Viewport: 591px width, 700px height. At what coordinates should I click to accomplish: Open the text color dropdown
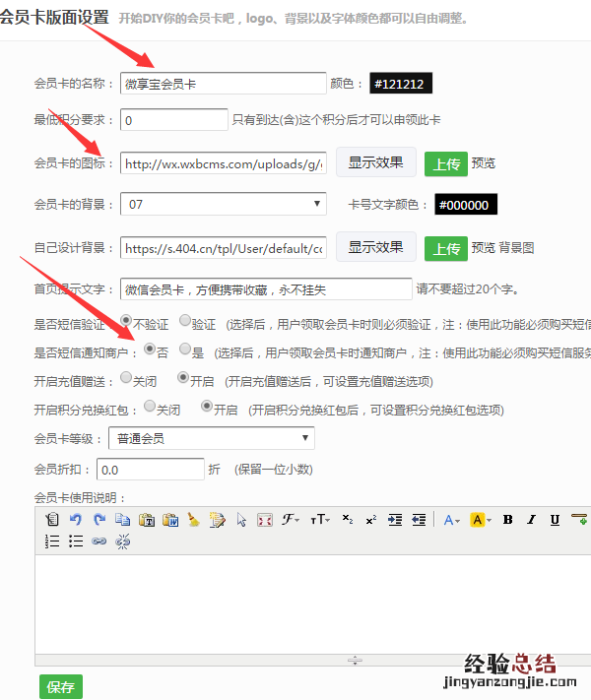coord(452,520)
